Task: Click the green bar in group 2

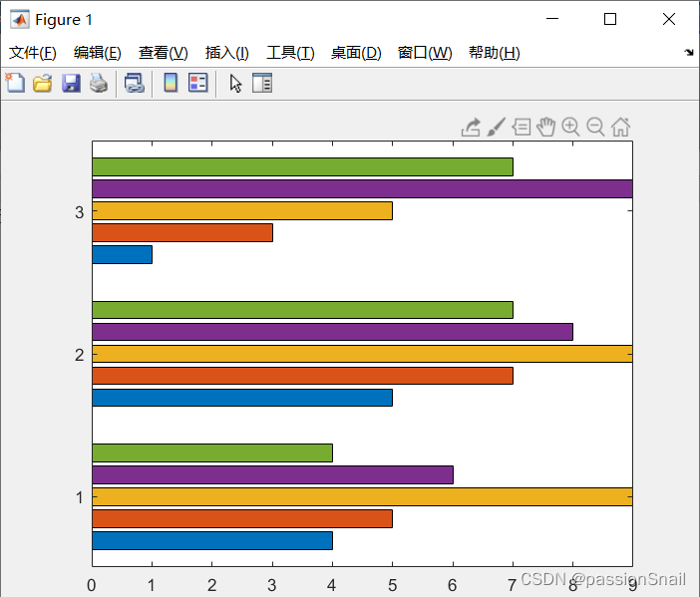Action: click(x=303, y=310)
